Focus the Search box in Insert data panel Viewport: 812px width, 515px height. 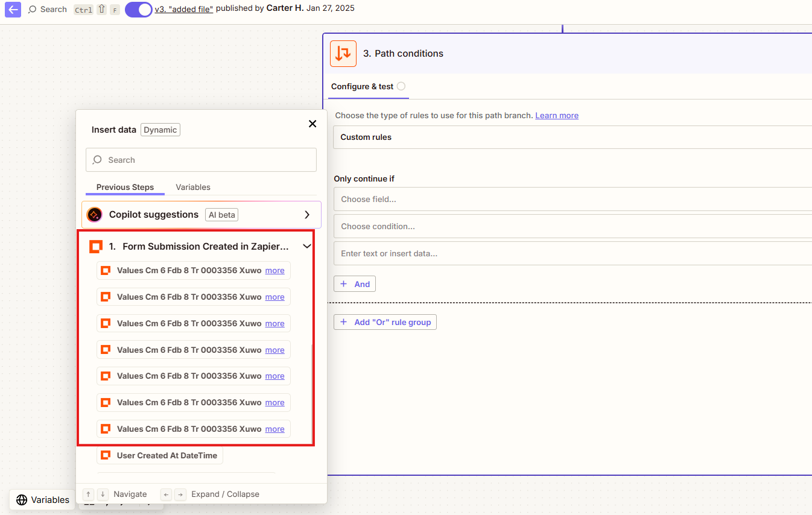coord(201,160)
